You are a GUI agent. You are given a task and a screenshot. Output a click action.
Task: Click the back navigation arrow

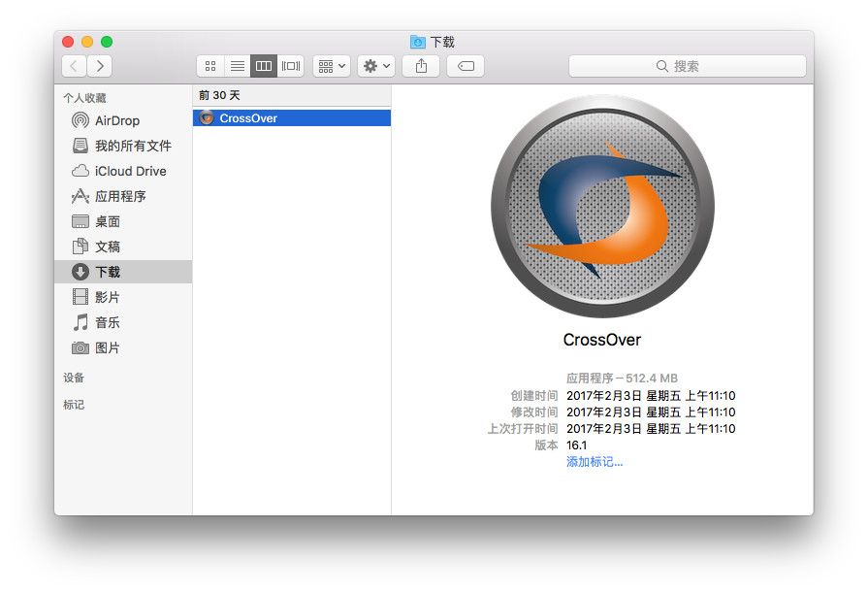point(75,66)
